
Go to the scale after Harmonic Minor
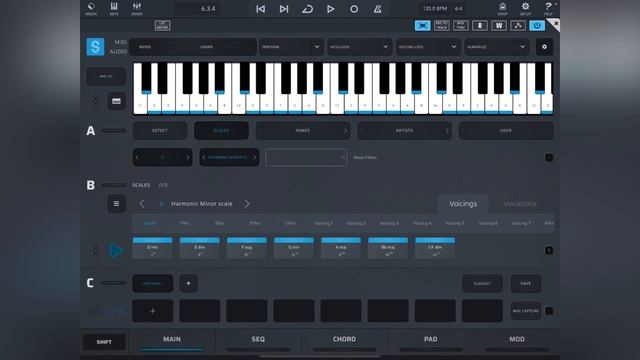(247, 204)
